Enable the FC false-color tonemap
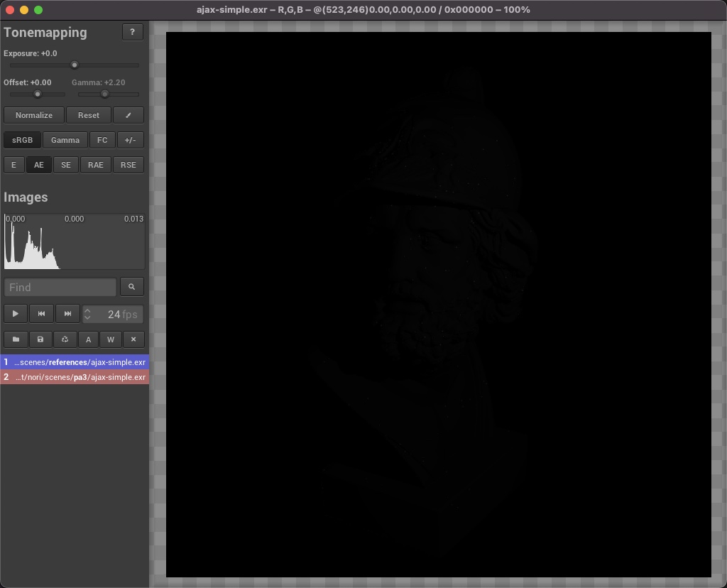 [102, 140]
